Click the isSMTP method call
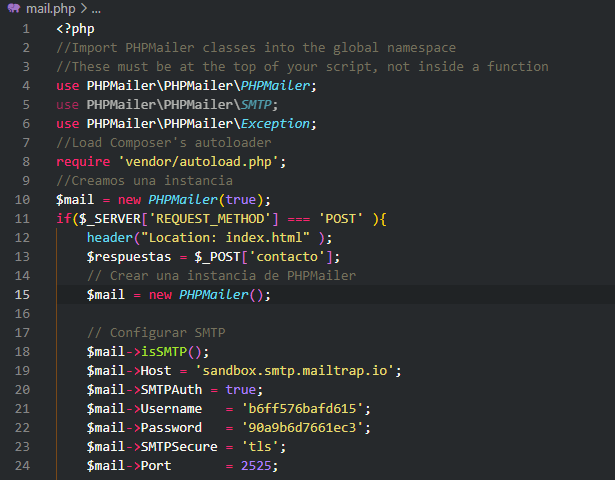The image size is (615, 480). click(164, 352)
